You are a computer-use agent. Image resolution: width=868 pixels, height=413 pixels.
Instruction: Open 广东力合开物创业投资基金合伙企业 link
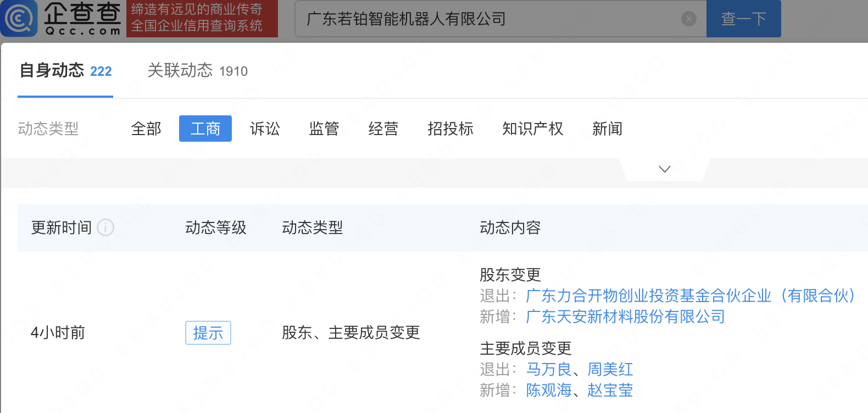(691, 295)
